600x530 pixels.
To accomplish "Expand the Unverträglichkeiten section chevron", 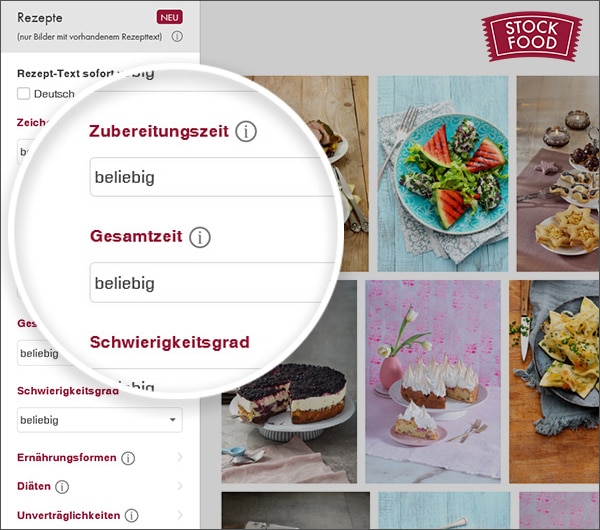I will pyautogui.click(x=179, y=515).
